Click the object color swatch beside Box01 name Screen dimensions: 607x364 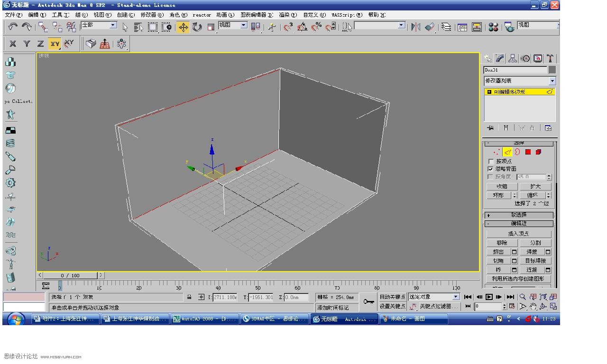(x=552, y=70)
